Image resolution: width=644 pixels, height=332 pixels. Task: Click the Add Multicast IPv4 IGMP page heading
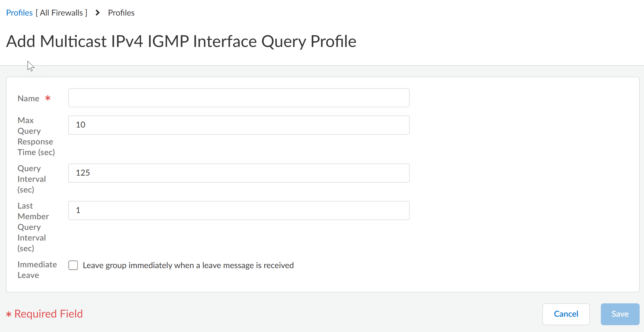tap(181, 41)
